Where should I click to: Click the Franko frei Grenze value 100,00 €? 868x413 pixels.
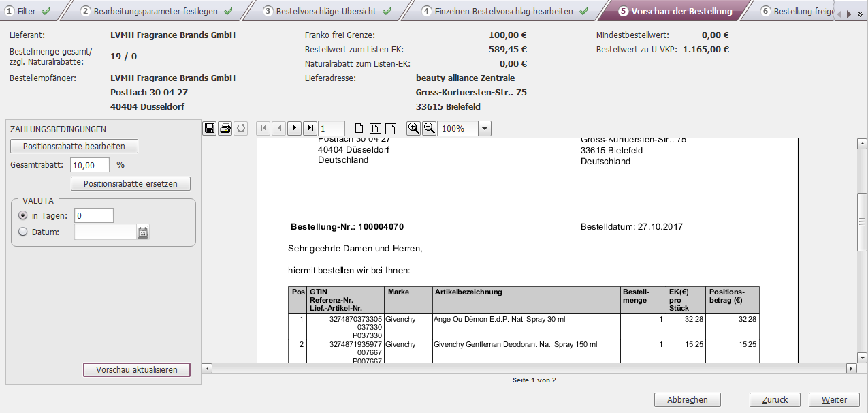[508, 35]
